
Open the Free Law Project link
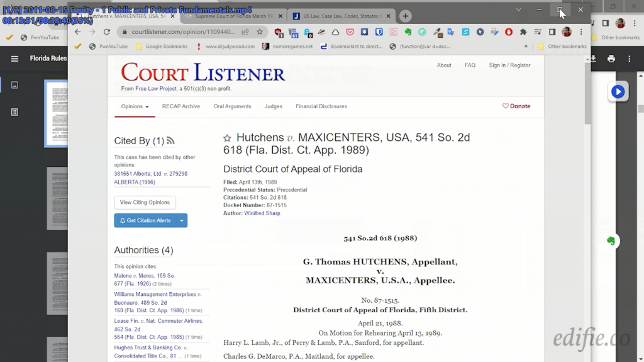pyautogui.click(x=156, y=89)
